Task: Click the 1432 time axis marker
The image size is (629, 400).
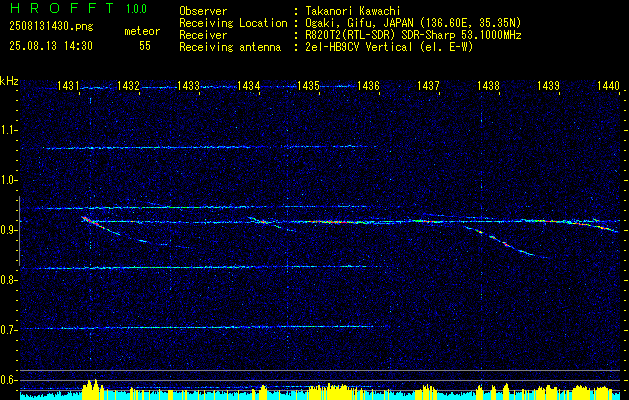Action: pyautogui.click(x=128, y=86)
